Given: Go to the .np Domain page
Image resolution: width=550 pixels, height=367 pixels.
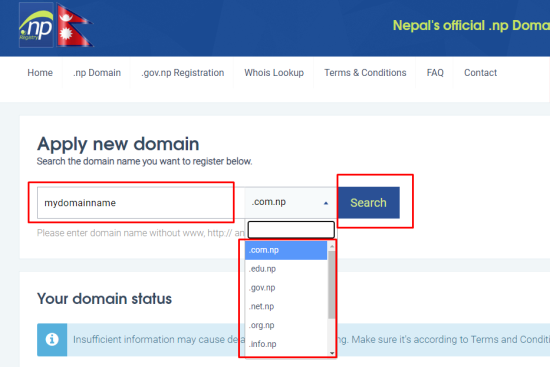Looking at the screenshot, I should pyautogui.click(x=97, y=73).
